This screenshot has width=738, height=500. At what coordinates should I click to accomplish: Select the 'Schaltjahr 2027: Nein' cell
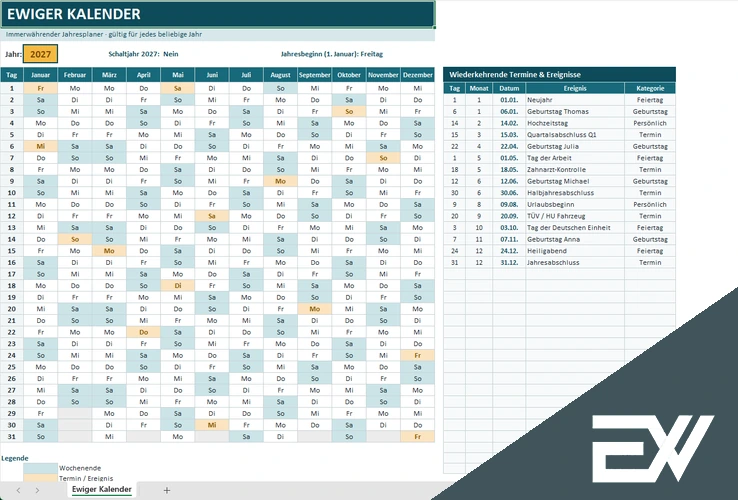tap(143, 54)
